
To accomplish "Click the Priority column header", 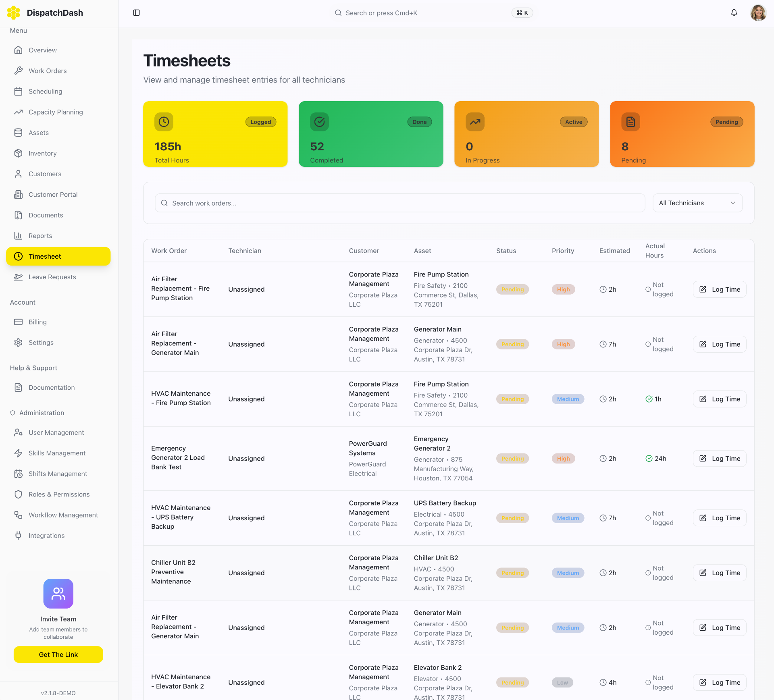I will click(563, 251).
